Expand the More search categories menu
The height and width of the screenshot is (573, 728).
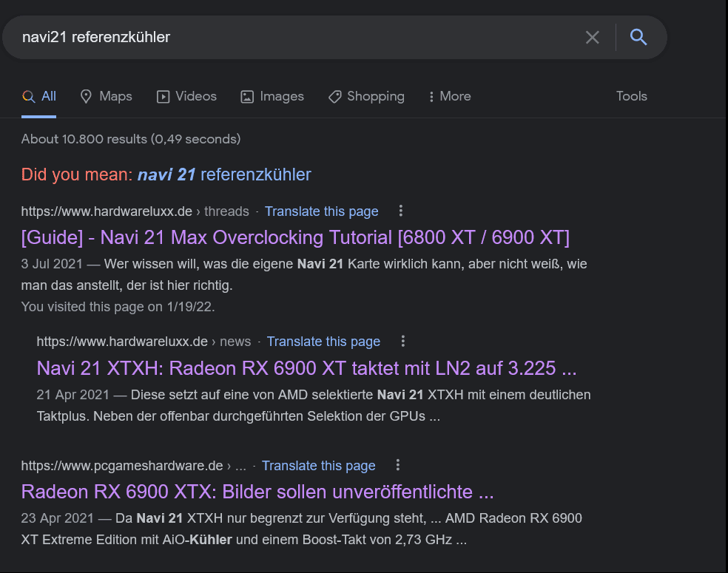pyautogui.click(x=449, y=97)
